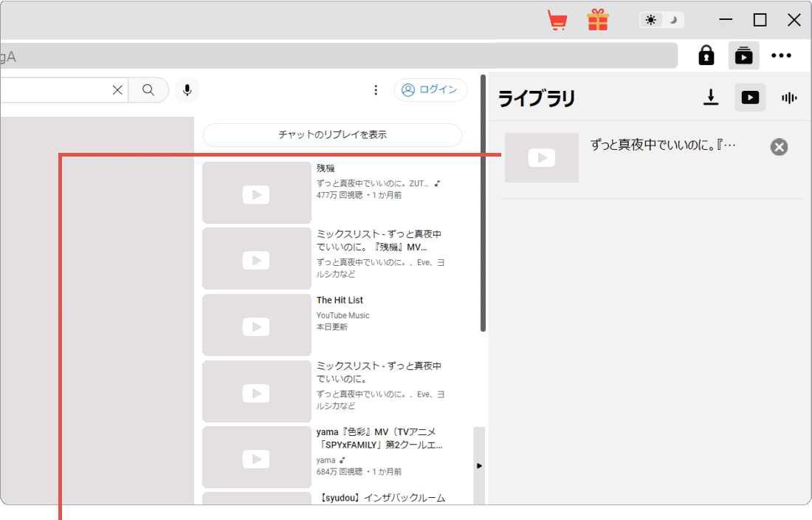Image resolution: width=812 pixels, height=520 pixels.
Task: Open the video library panel
Action: pos(743,55)
